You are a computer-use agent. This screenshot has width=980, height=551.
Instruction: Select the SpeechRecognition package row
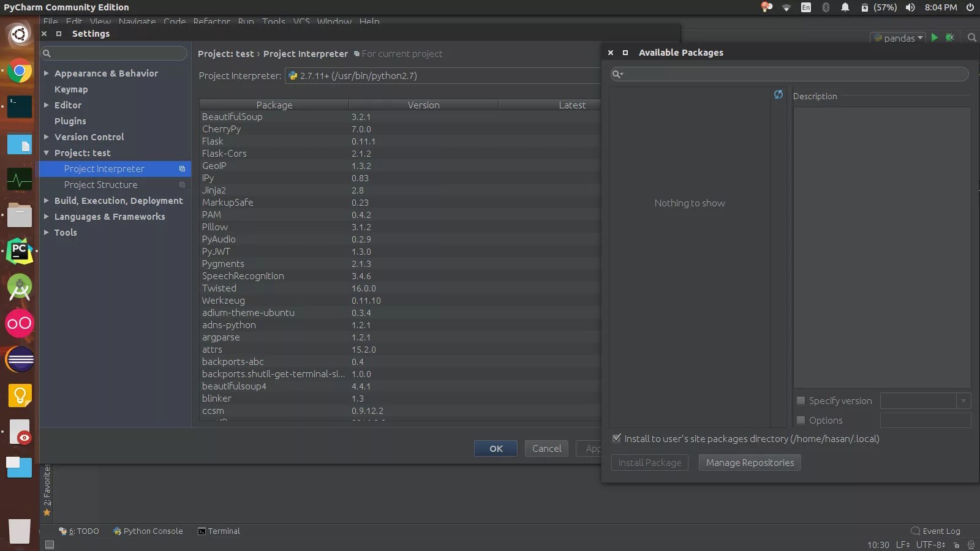tap(400, 275)
